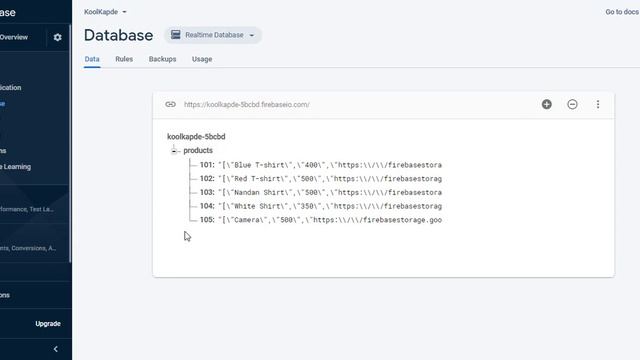Select the 105 Camera entry
Screen dimensions: 640x360
(321, 220)
